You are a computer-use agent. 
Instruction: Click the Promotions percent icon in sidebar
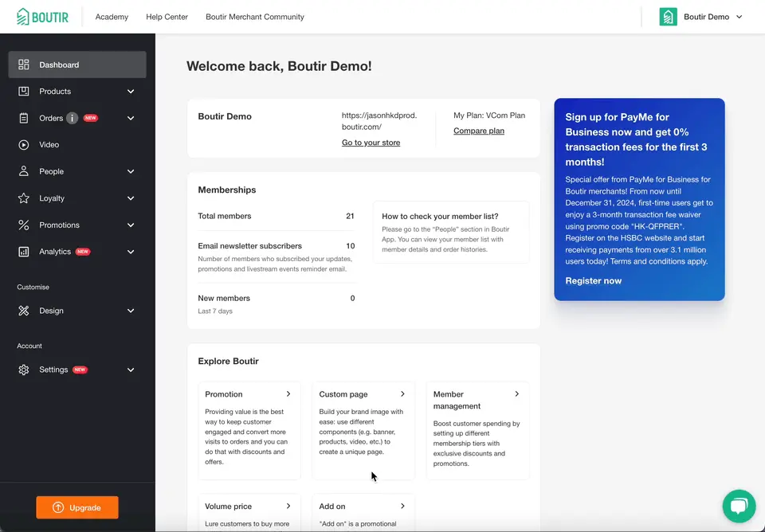click(23, 225)
